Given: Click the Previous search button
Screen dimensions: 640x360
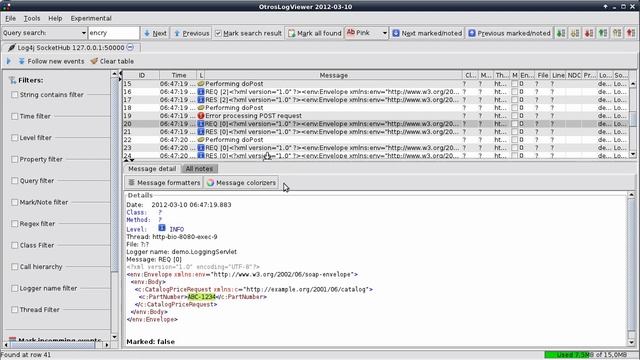Looking at the screenshot, I should click(x=191, y=33).
